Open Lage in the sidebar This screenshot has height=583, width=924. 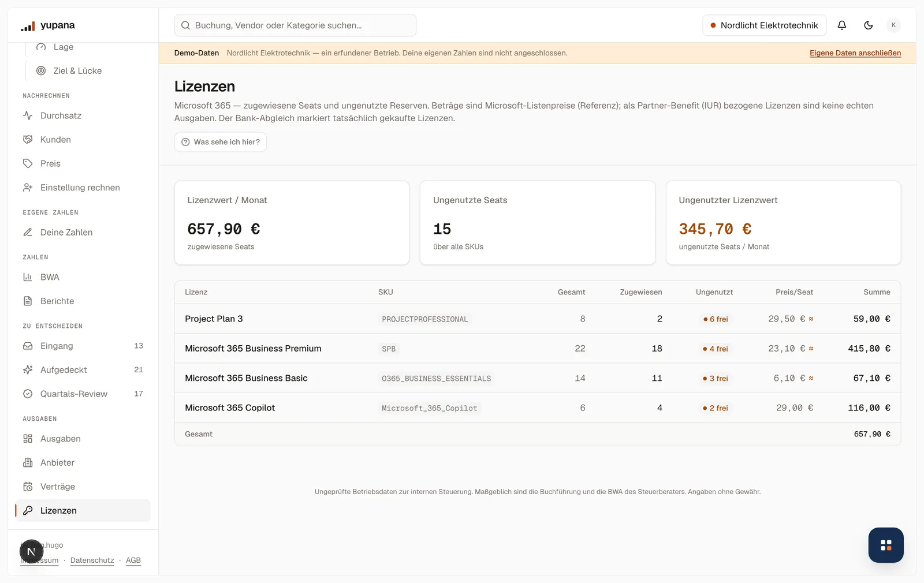click(x=64, y=47)
